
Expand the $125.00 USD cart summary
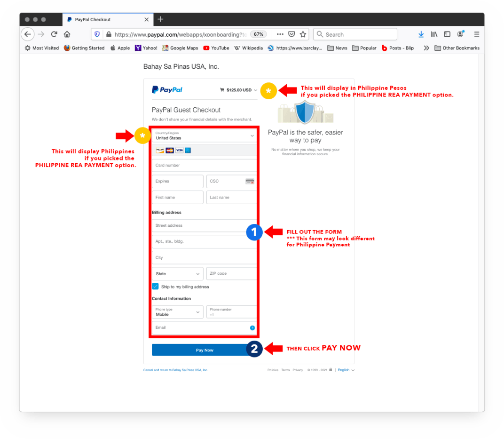point(238,90)
